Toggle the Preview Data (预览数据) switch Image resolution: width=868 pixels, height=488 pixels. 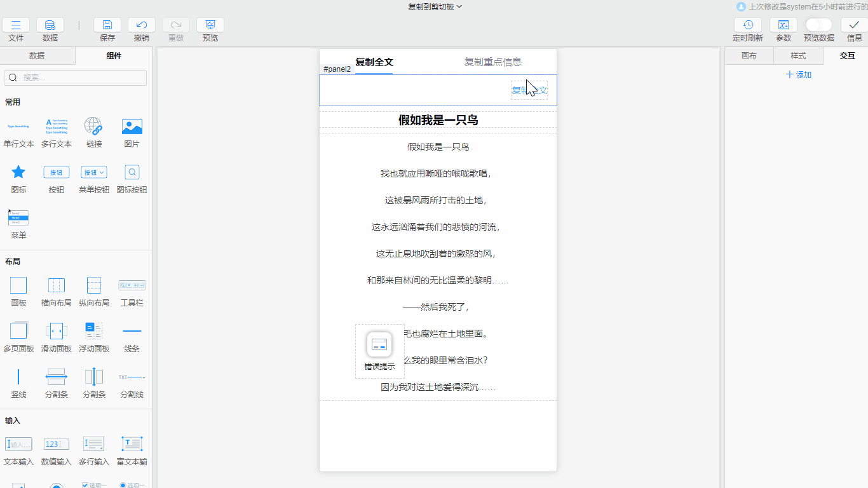[x=818, y=25]
